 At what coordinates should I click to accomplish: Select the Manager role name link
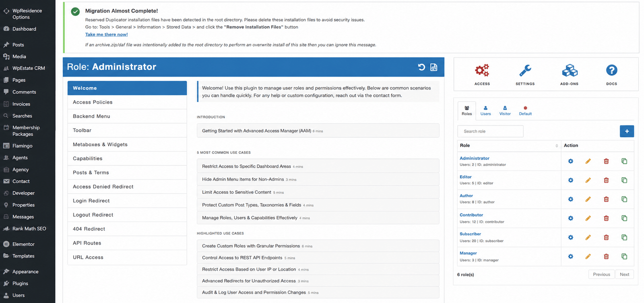[x=468, y=253]
